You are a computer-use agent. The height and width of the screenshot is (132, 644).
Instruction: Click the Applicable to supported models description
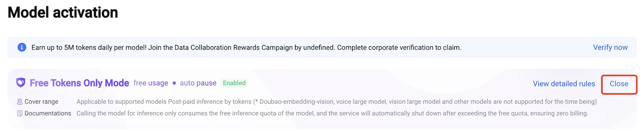click(x=336, y=102)
